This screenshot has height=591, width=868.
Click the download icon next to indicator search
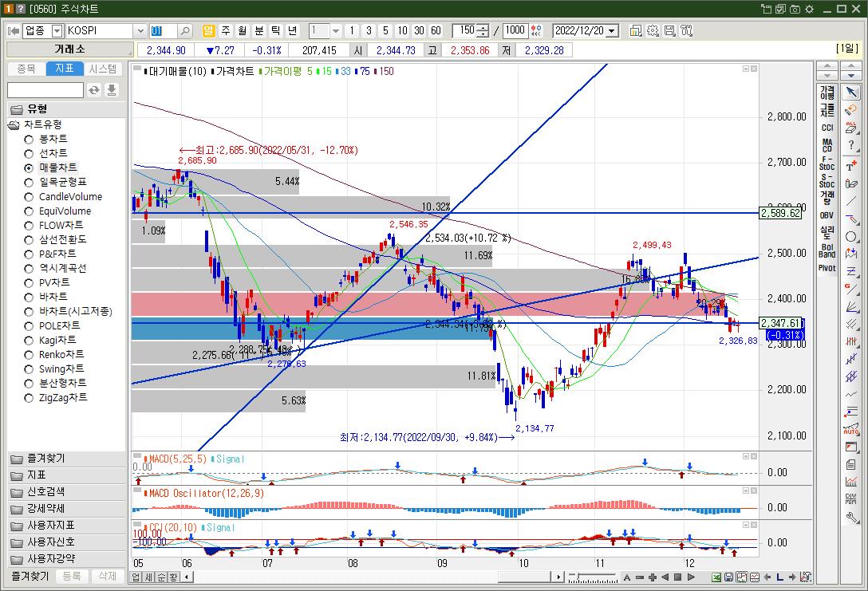click(x=112, y=90)
